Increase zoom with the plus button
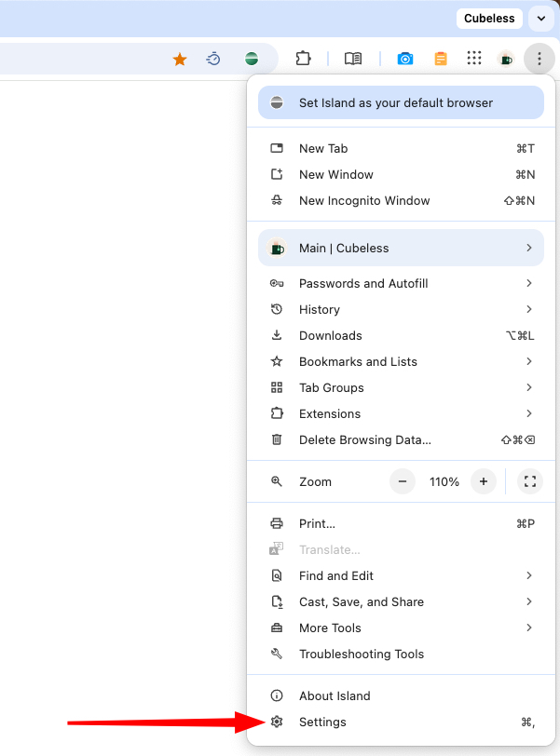 (x=484, y=481)
